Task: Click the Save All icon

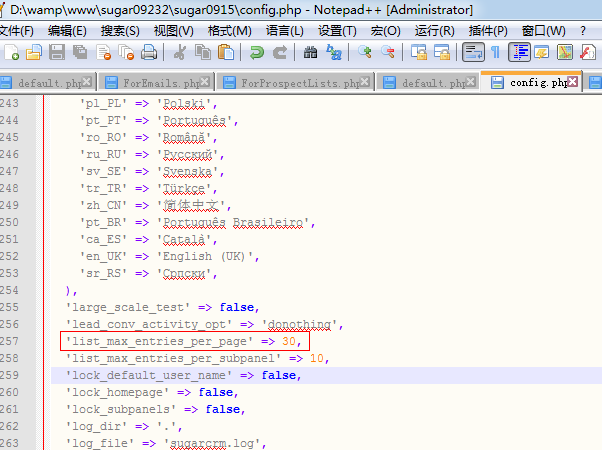Action: (80, 52)
